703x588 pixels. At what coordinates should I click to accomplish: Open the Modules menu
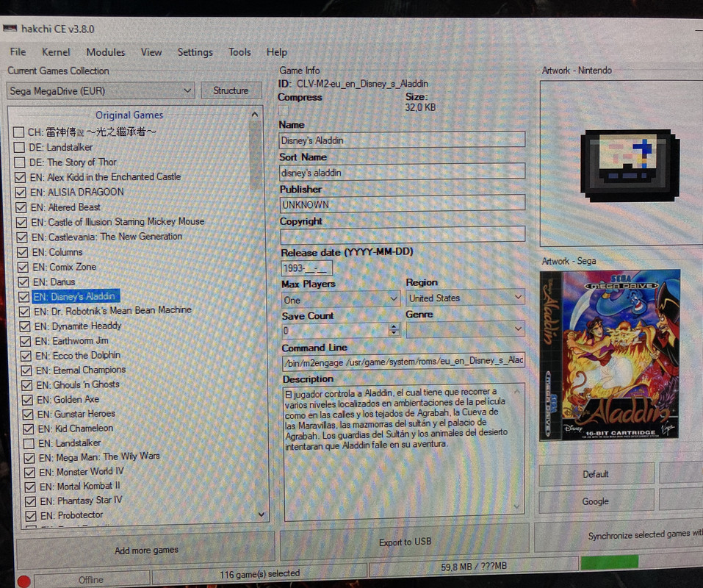click(x=106, y=52)
